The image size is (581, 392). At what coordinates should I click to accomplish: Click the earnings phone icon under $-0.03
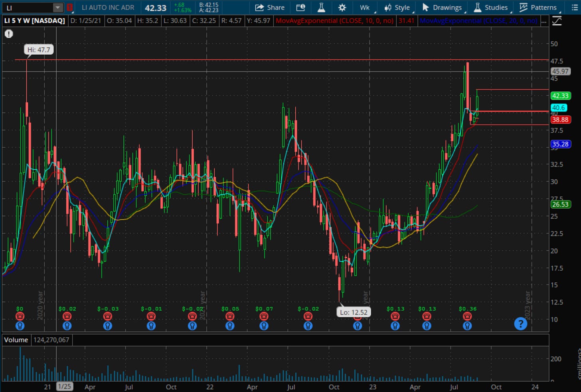[x=108, y=317]
